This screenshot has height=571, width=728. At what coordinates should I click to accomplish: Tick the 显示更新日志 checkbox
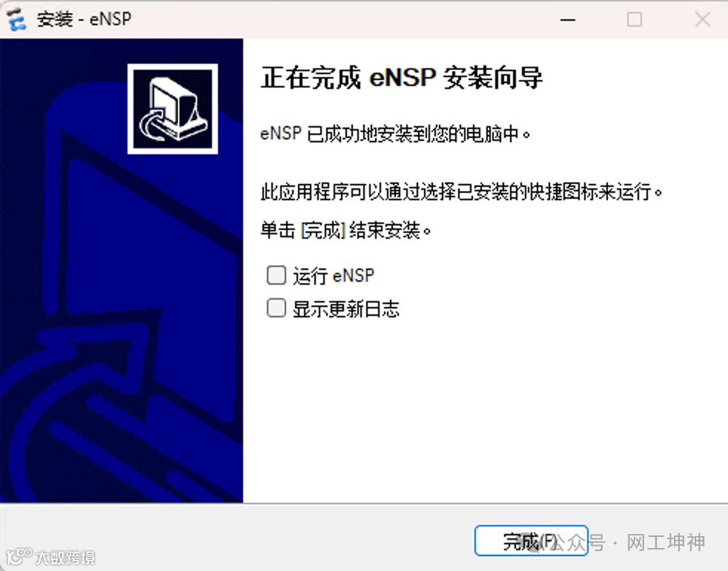277,308
